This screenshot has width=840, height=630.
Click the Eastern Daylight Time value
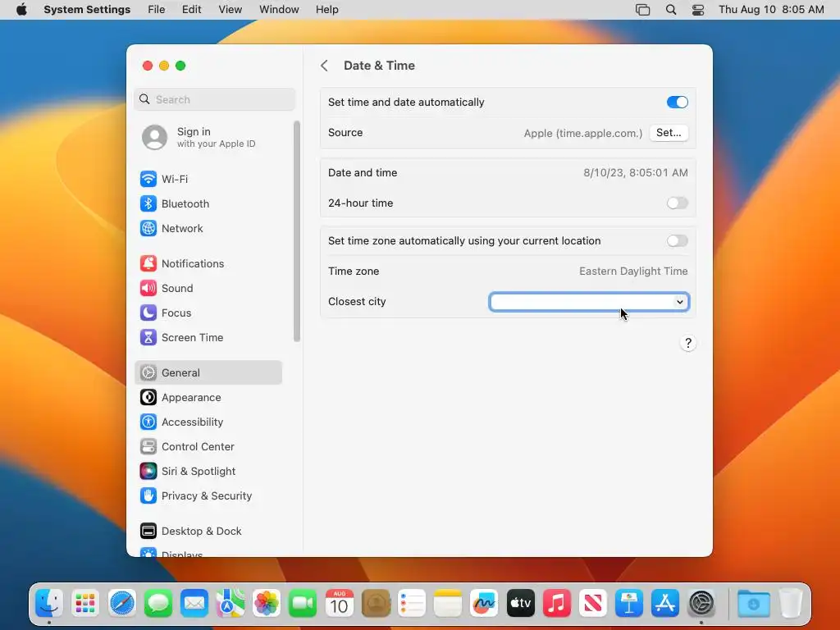633,271
